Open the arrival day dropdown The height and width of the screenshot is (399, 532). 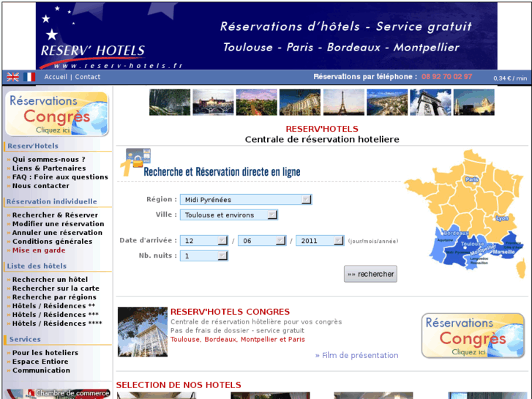click(204, 241)
